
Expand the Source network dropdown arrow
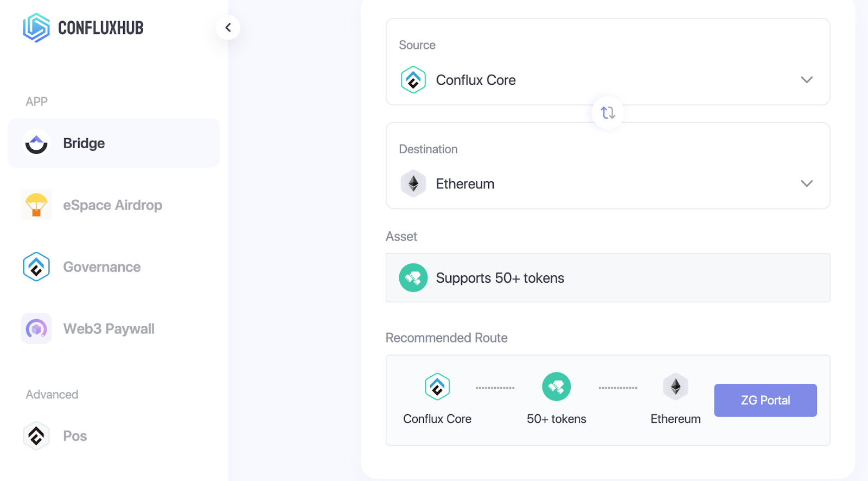coord(807,80)
